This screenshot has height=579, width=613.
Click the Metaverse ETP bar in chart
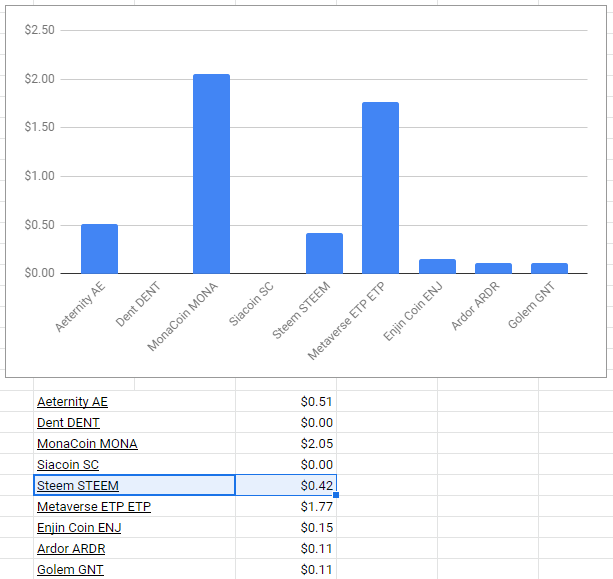pos(380,188)
